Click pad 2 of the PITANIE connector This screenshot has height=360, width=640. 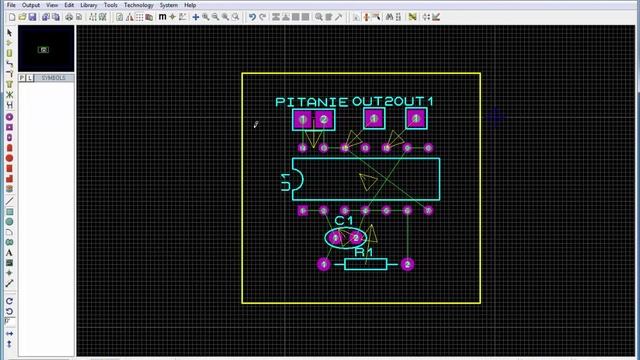click(324, 120)
